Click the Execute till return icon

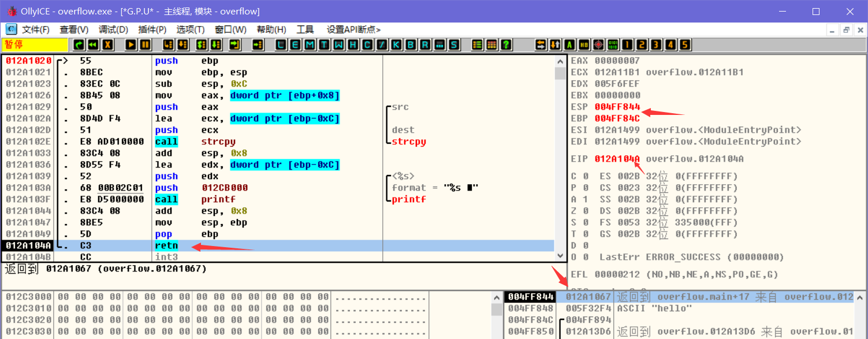(234, 44)
